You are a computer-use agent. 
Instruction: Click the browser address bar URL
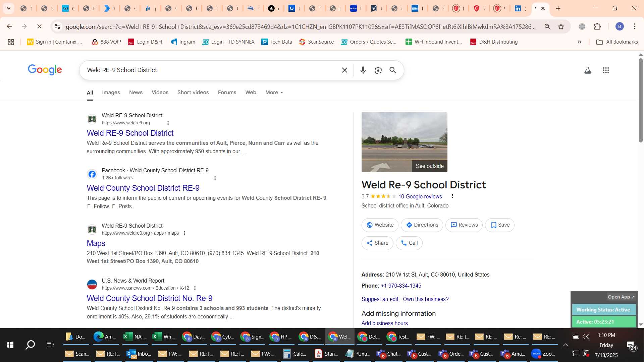tap(301, 26)
